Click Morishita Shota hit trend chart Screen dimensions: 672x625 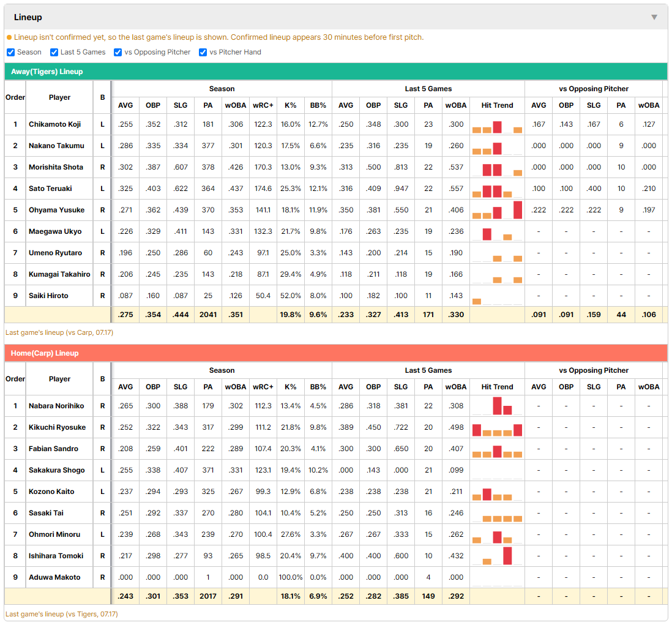pyautogui.click(x=497, y=167)
